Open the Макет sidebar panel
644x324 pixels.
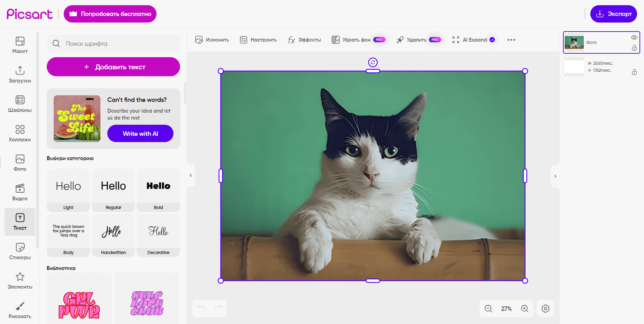pyautogui.click(x=20, y=45)
